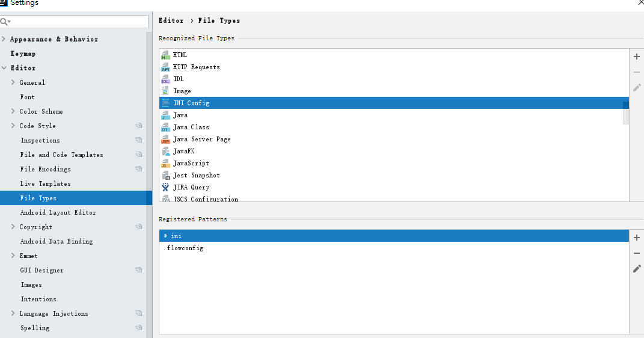Image resolution: width=644 pixels, height=338 pixels.
Task: Open the Live Templates settings page
Action: pyautogui.click(x=45, y=183)
